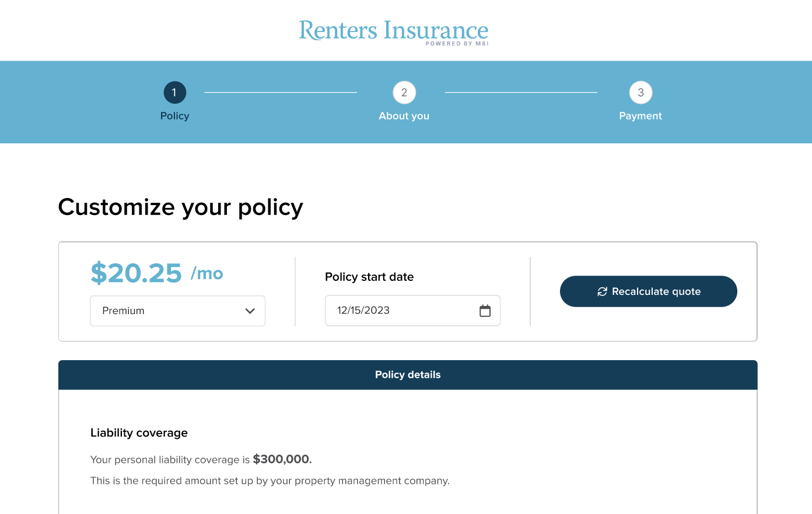Viewport: 812px width, 514px height.
Task: Click the $300,000 liability coverage amount
Action: (x=282, y=459)
